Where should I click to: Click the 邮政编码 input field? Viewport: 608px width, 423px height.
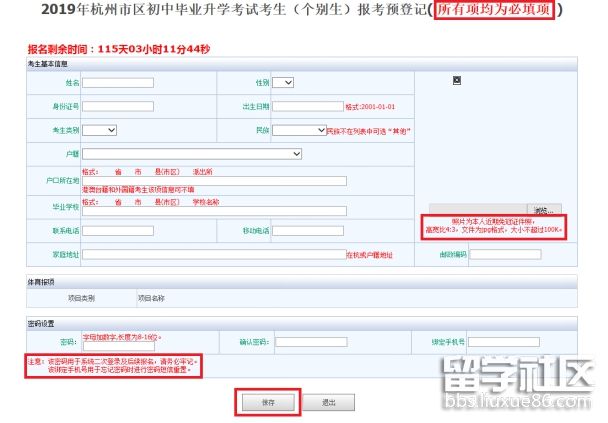tap(504, 255)
